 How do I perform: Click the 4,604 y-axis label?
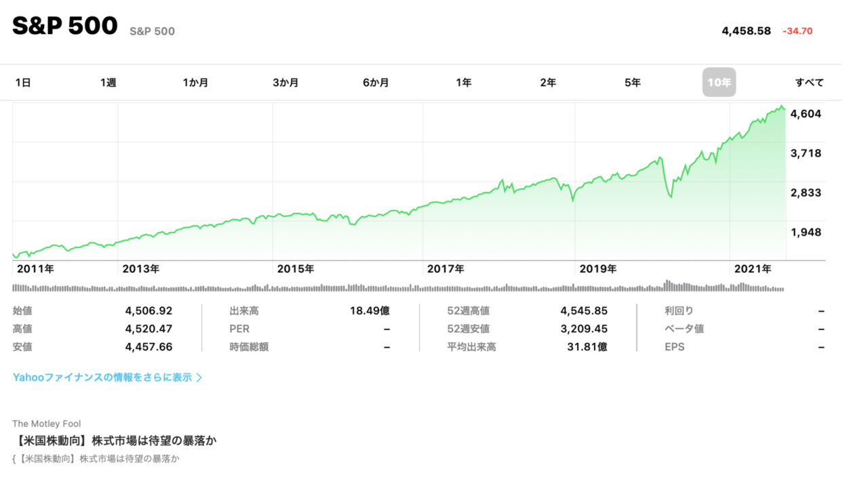(x=806, y=114)
